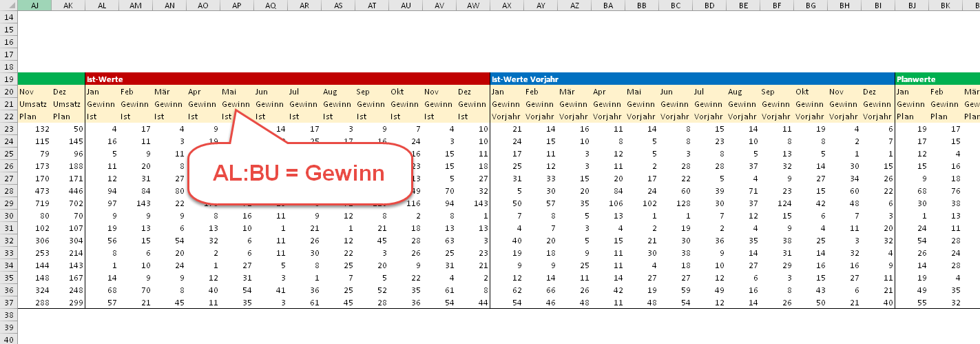Select the "Mai" month cell in column AP
Viewport: 980px width, 344px height.
(236, 92)
